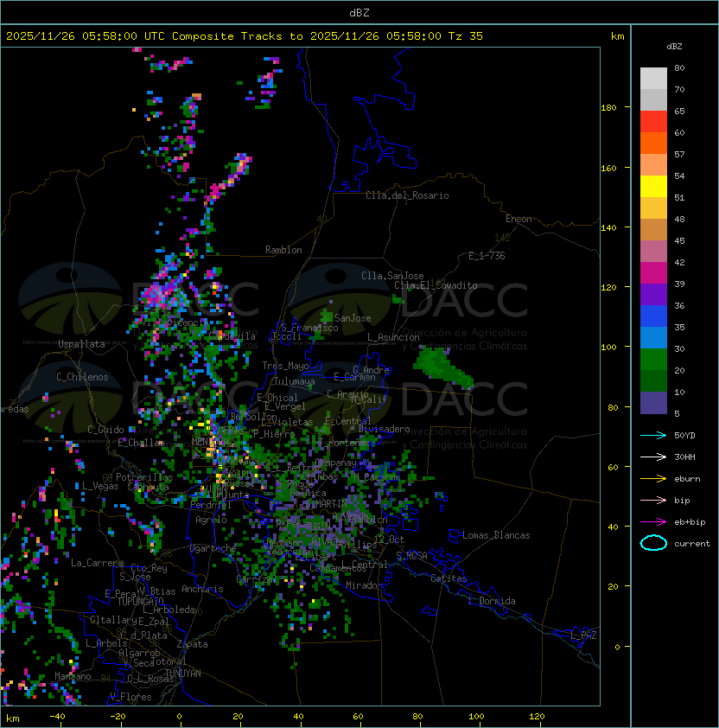Click the '50YD' legend label
This screenshot has width=719, height=728.
pyautogui.click(x=684, y=436)
